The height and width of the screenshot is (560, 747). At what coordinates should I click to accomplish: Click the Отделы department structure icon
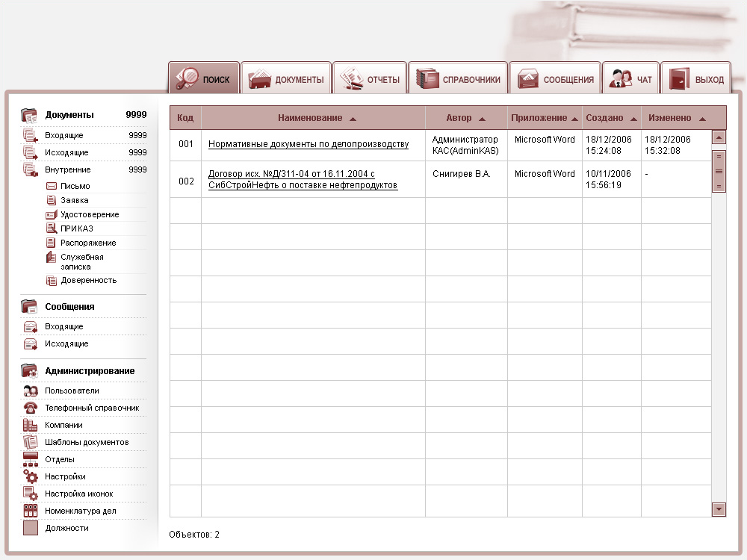tap(31, 459)
